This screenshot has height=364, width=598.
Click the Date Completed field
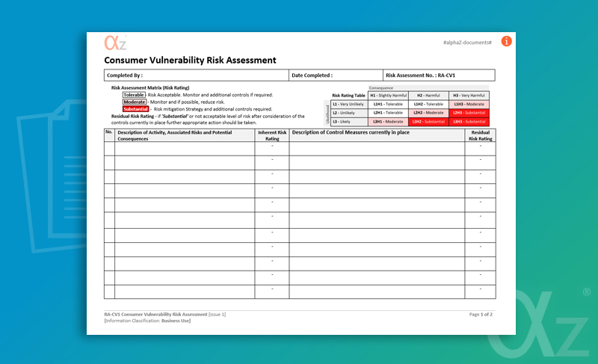(x=336, y=75)
